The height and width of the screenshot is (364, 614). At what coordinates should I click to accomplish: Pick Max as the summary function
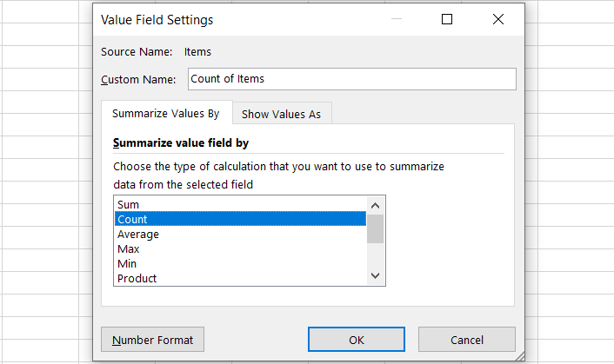(239, 248)
